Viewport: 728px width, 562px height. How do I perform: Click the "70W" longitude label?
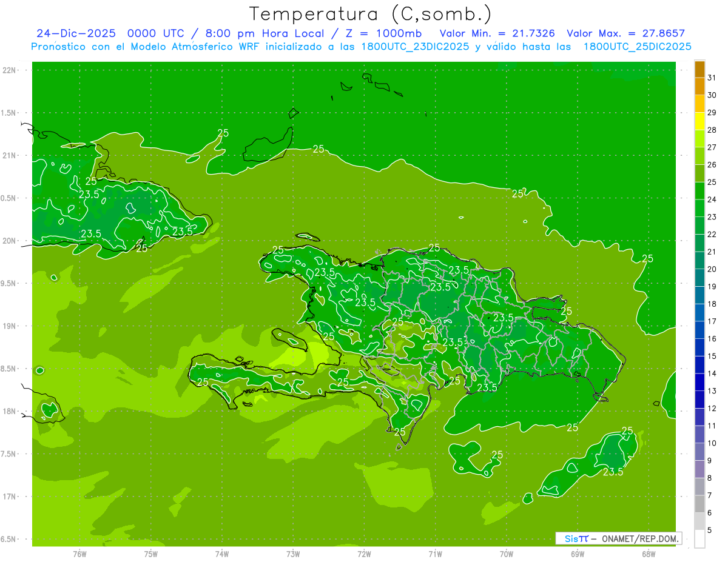click(x=507, y=554)
